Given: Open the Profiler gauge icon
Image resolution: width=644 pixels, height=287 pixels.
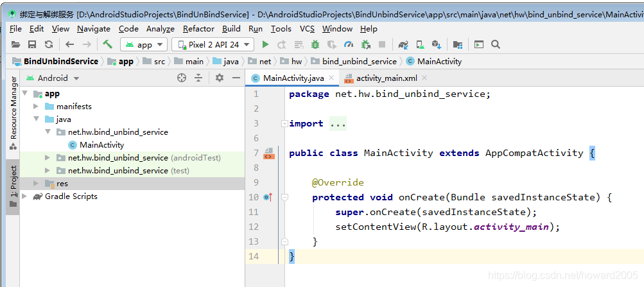Looking at the screenshot, I should 349,44.
